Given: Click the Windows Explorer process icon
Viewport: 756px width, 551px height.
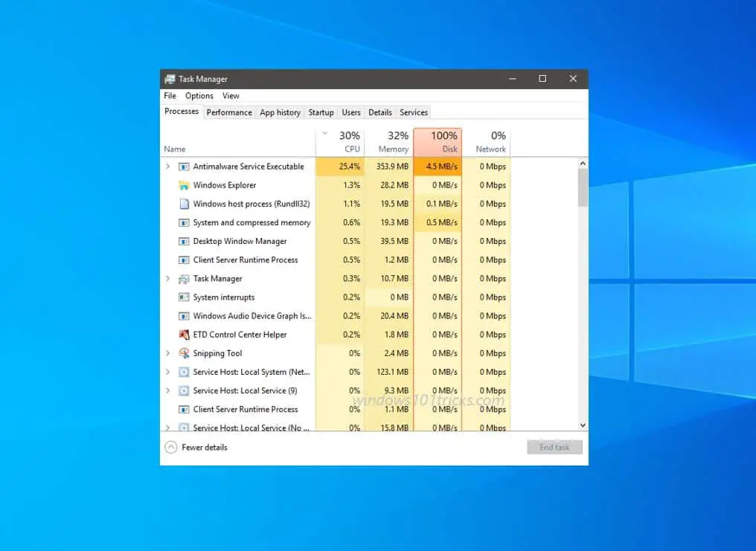Looking at the screenshot, I should [183, 185].
